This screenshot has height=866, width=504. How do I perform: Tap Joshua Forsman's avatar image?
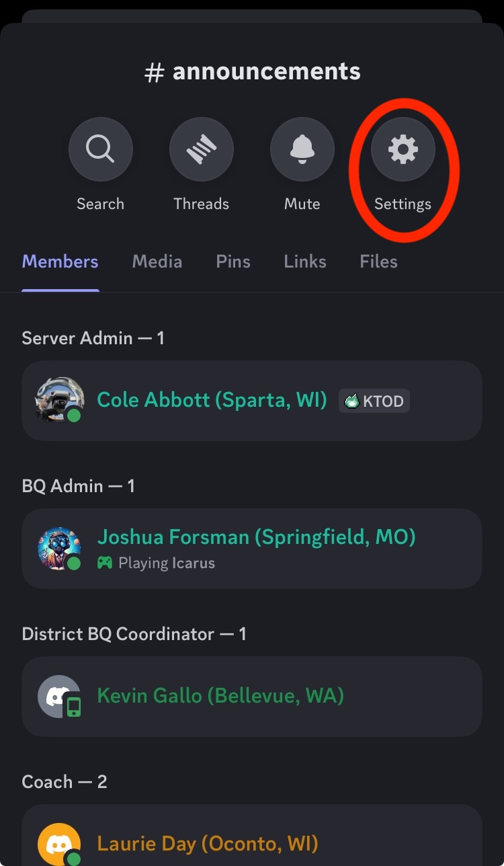click(59, 548)
